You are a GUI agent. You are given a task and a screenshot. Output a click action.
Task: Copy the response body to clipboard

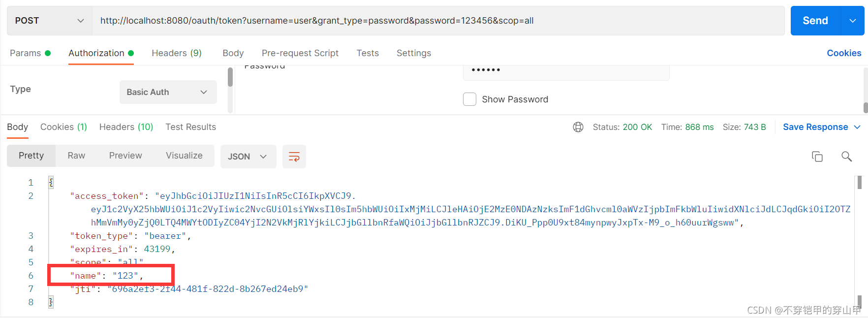point(817,156)
